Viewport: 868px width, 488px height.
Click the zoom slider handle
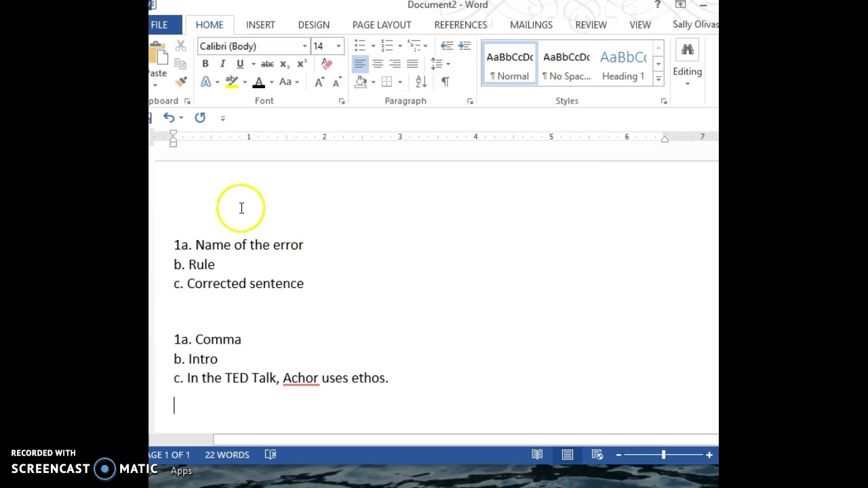click(x=663, y=455)
